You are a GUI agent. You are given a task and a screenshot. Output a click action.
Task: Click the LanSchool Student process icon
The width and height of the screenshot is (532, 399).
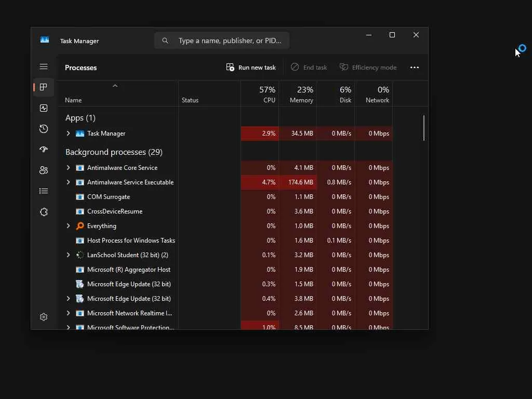click(79, 255)
